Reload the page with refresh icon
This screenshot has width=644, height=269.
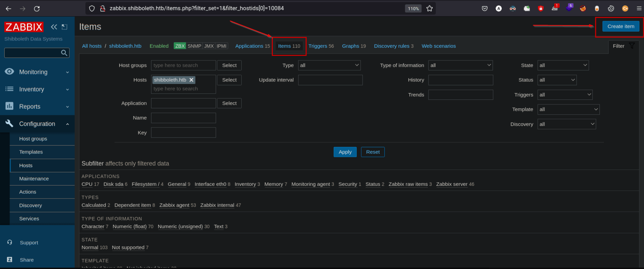37,8
